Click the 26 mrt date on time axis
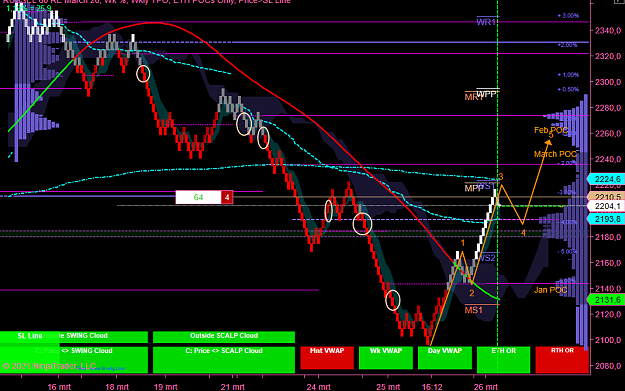625x391 pixels. pos(485,387)
